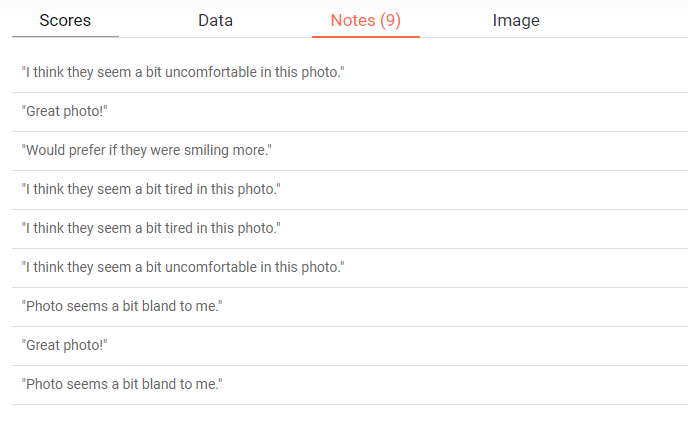Select the second "Great photo!" note
The width and height of the screenshot is (688, 429).
[64, 346]
